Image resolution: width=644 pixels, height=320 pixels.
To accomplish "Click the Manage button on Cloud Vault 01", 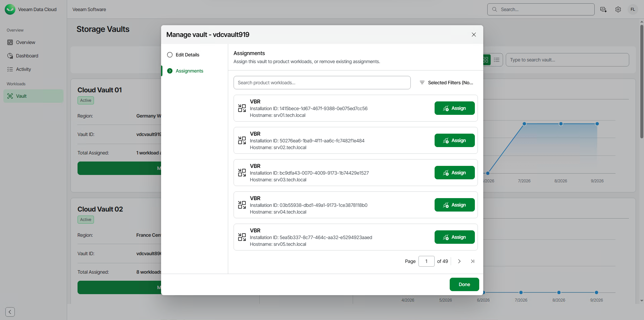I will (119, 168).
